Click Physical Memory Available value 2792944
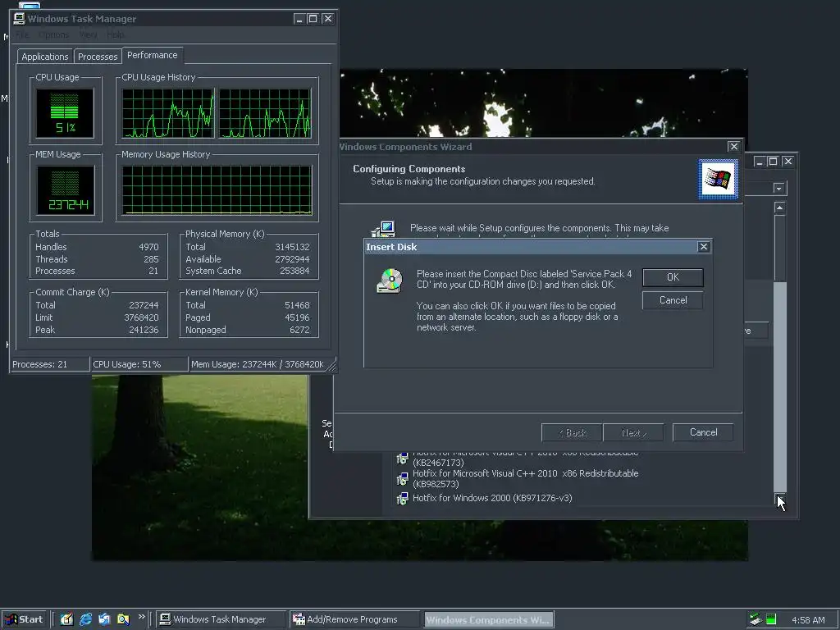This screenshot has height=630, width=840. tap(292, 259)
